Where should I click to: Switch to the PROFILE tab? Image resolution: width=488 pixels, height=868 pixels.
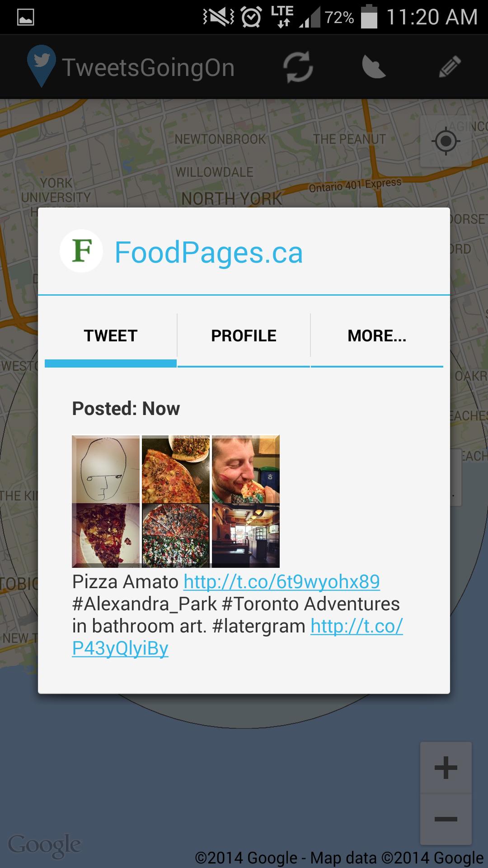coord(244,336)
